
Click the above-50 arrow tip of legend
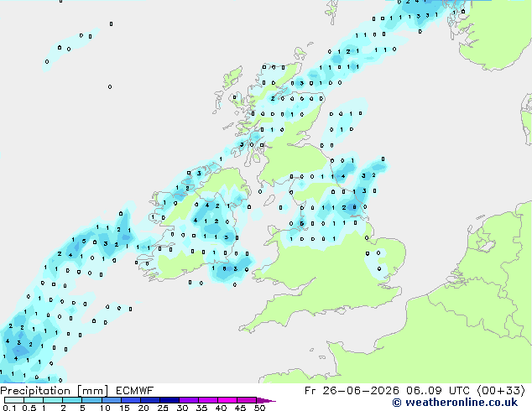coord(266,400)
